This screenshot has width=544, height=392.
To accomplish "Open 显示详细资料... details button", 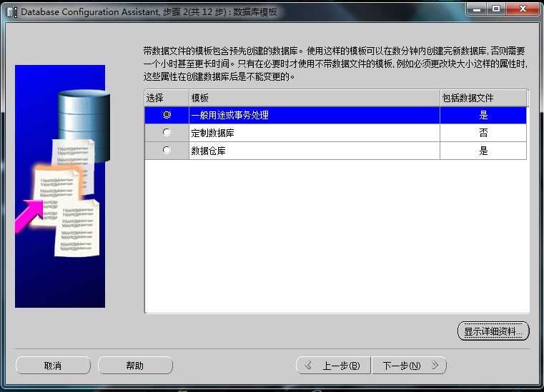I will point(493,331).
